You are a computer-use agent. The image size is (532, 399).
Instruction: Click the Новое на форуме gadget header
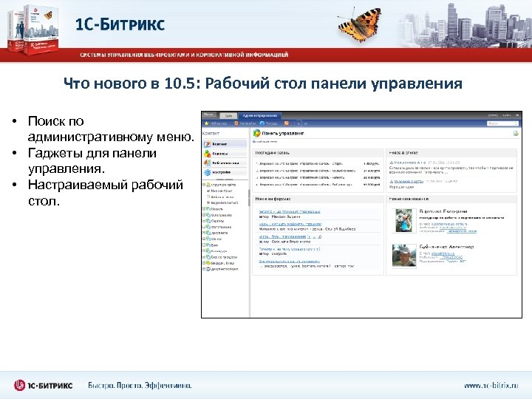[x=318, y=199]
